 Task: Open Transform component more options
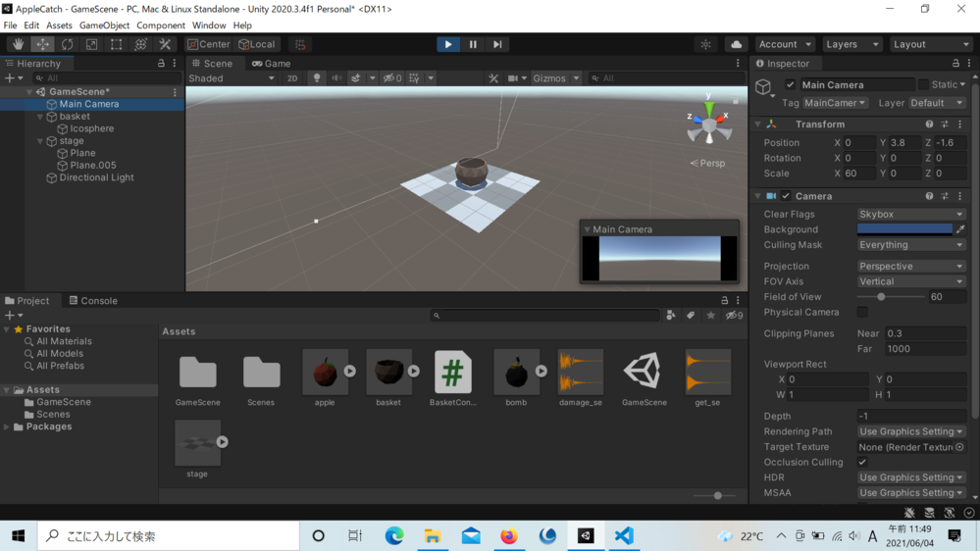click(960, 125)
